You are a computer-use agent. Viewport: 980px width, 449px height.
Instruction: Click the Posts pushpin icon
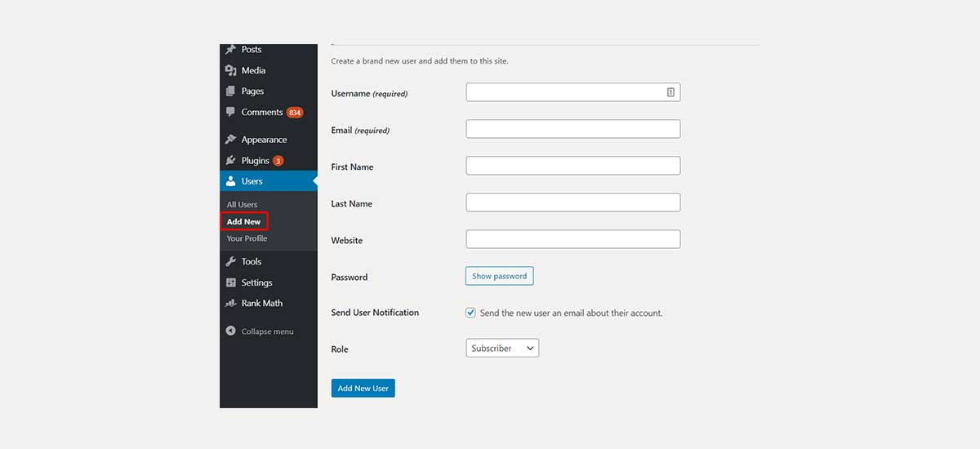[x=230, y=50]
